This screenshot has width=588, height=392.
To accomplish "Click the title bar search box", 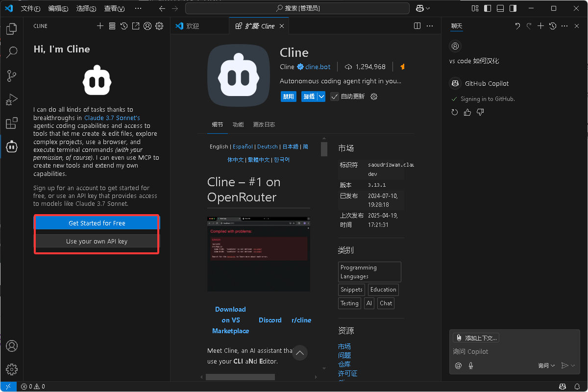I will 297,8.
